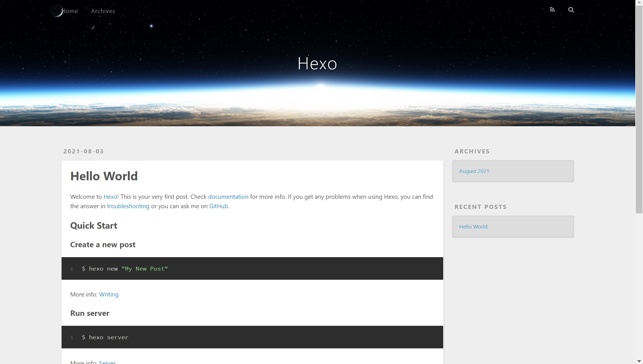Viewport: 643px width, 364px height.
Task: Click the ARCHIVES widget heading
Action: click(472, 151)
